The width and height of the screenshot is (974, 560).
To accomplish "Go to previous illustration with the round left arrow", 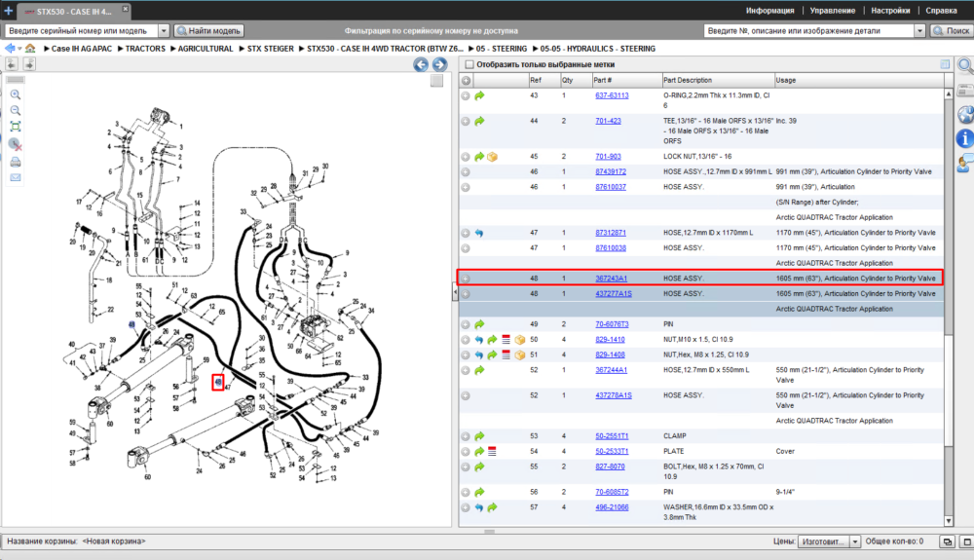I will [x=421, y=64].
